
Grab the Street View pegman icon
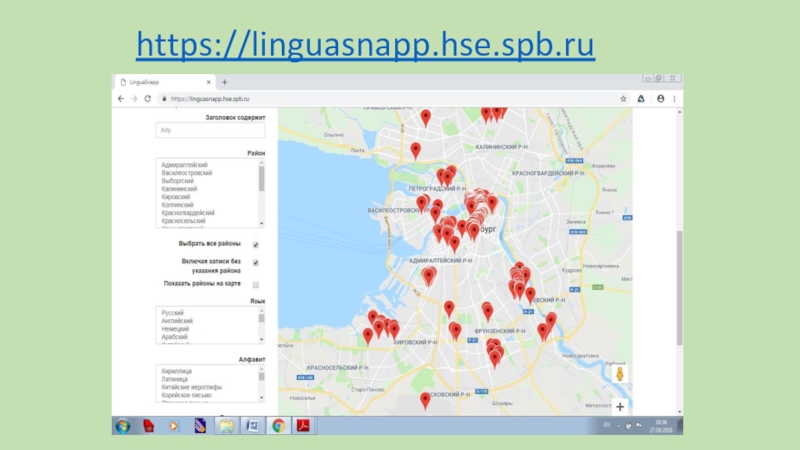(620, 374)
